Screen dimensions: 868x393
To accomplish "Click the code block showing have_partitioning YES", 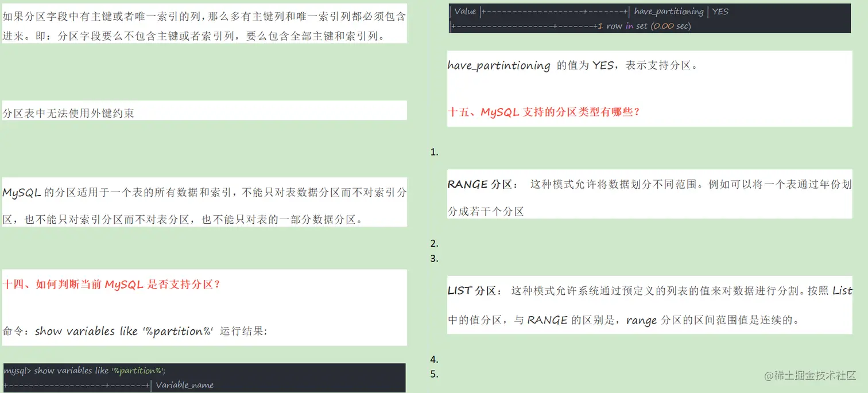I will [649, 18].
